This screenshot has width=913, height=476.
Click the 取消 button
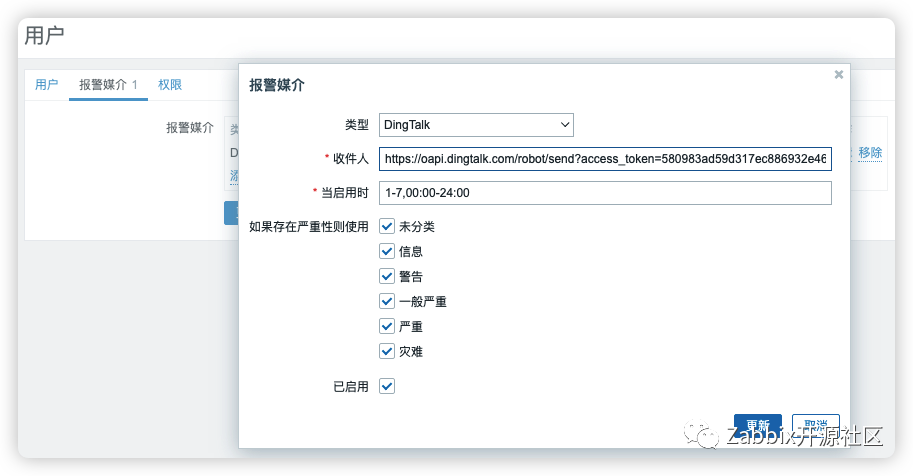click(x=815, y=425)
